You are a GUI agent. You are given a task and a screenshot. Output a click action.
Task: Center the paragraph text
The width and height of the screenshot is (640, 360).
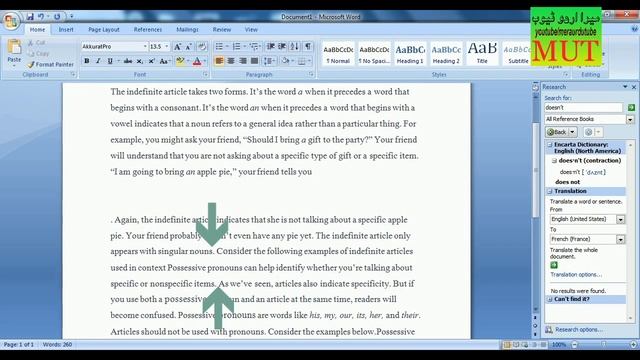click(x=231, y=61)
